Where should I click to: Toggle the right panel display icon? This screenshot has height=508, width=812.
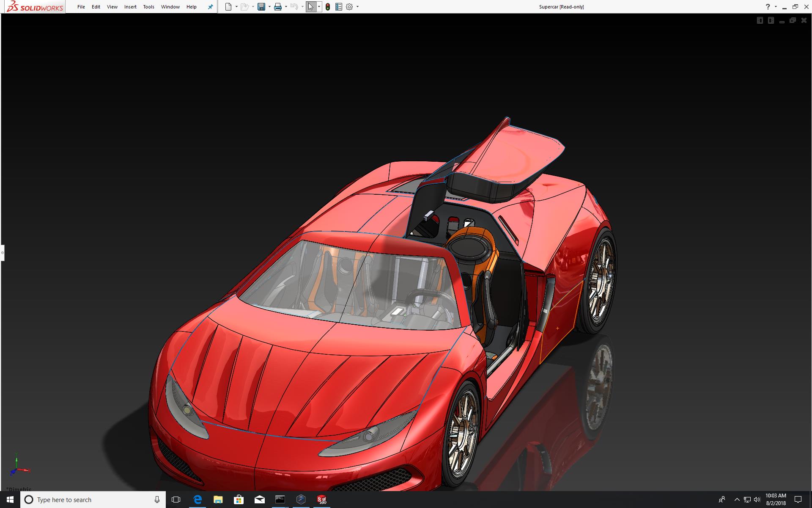[x=771, y=20]
